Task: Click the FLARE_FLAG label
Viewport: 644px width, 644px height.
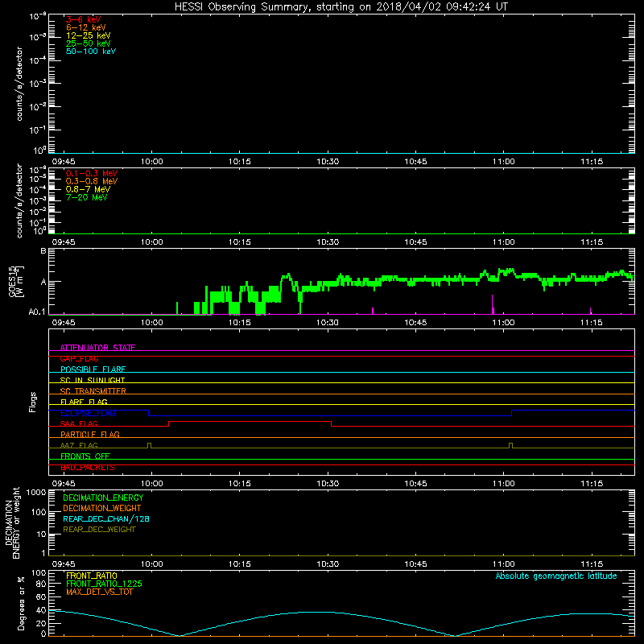Action: point(84,402)
